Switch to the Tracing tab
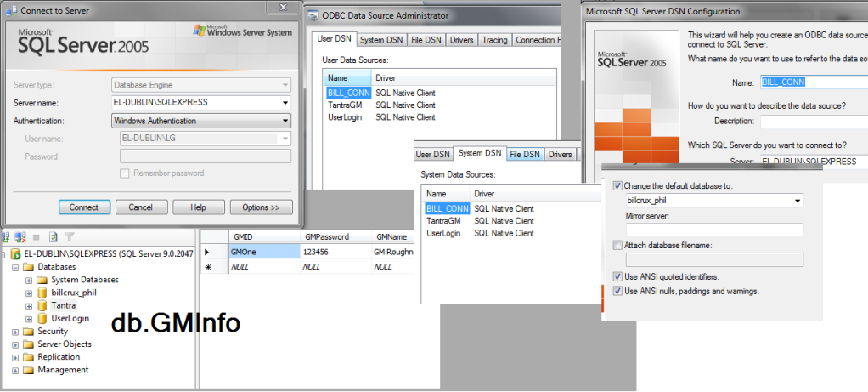This screenshot has width=868, height=392. click(x=494, y=40)
